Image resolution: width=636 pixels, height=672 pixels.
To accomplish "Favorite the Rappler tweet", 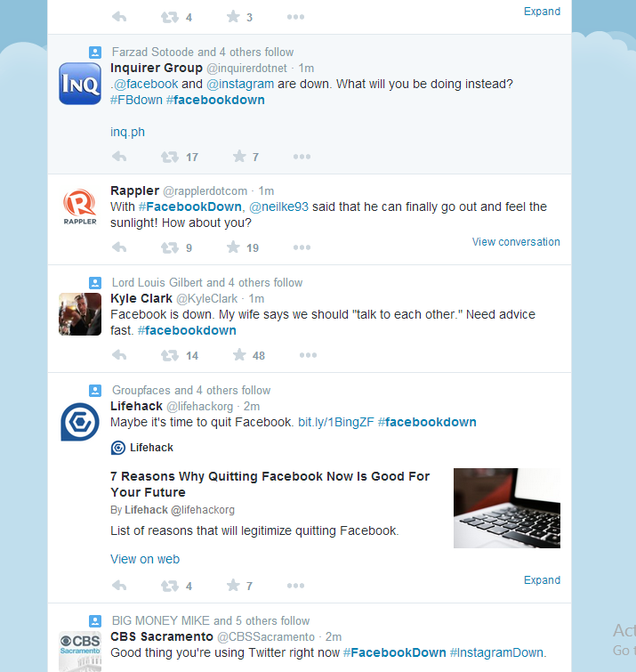I will pyautogui.click(x=233, y=247).
